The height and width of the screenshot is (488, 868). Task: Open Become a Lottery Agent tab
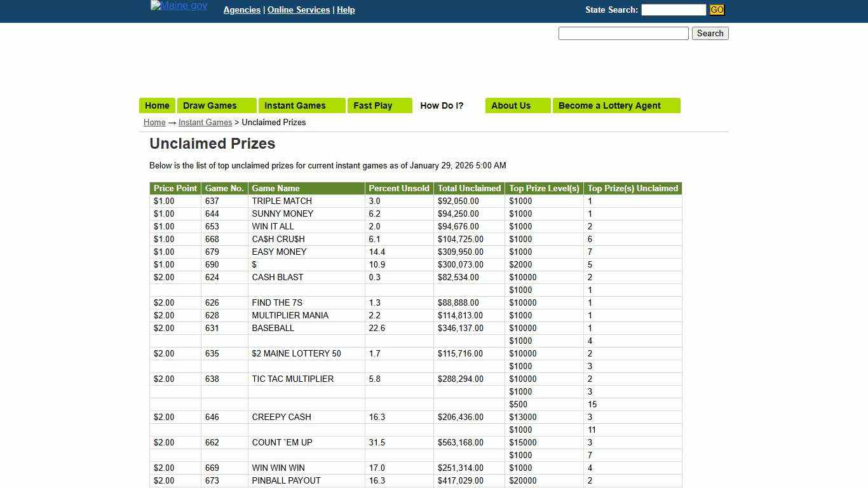point(609,105)
